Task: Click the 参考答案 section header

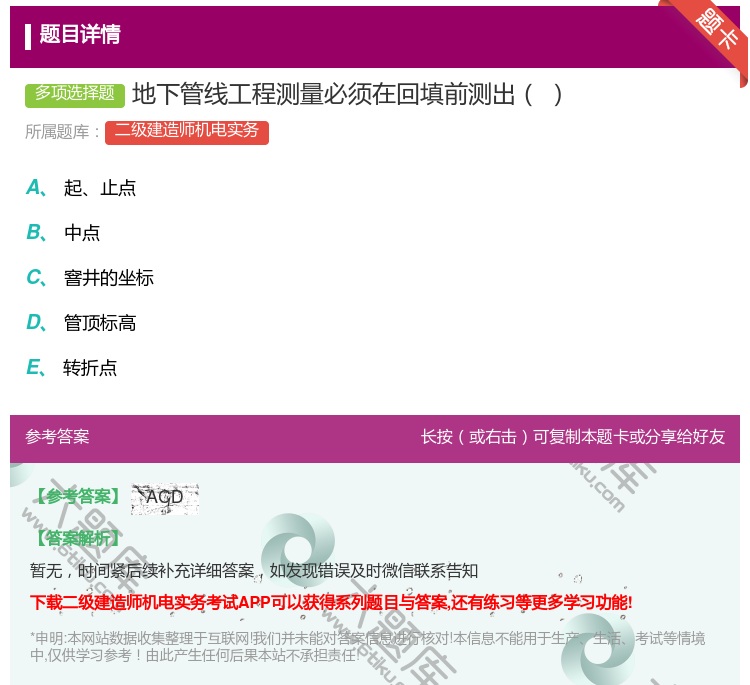Action: (x=57, y=437)
